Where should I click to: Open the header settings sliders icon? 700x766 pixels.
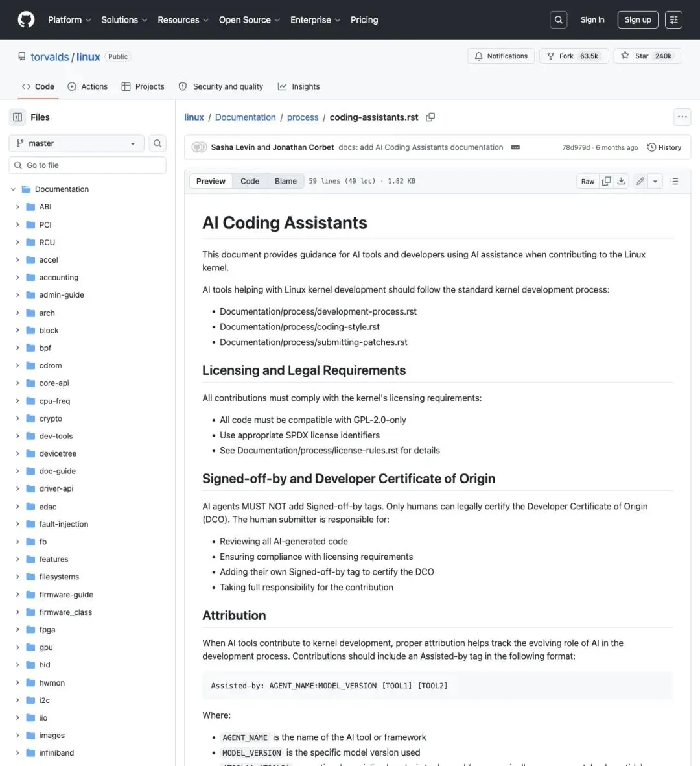tap(673, 19)
